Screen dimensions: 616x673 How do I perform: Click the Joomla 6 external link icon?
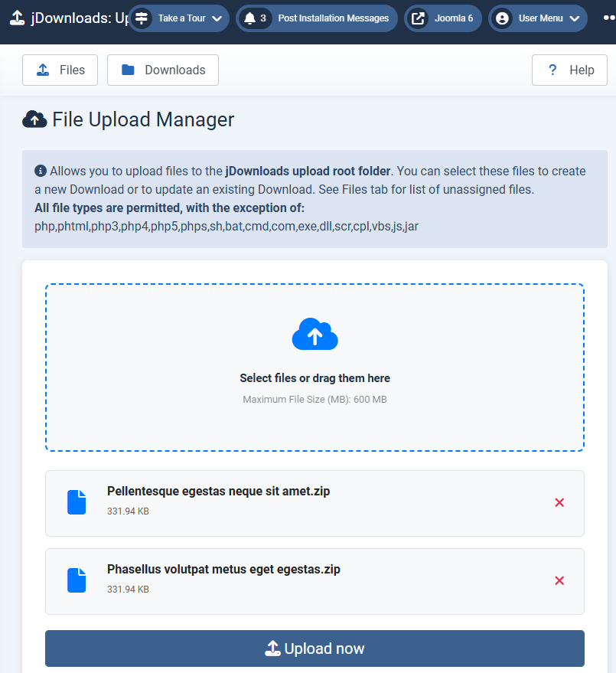(x=418, y=18)
